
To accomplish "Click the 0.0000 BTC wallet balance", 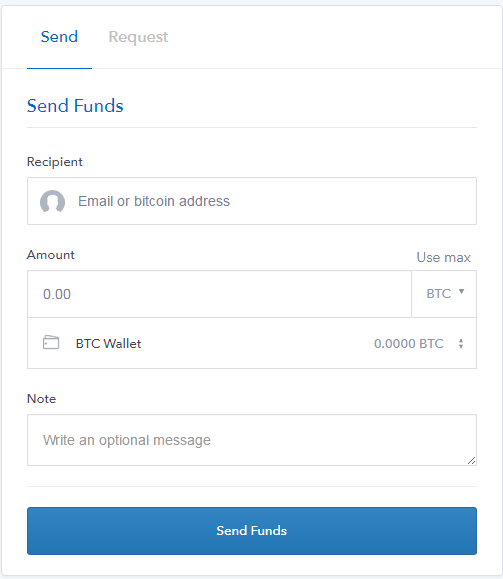I will [x=409, y=343].
